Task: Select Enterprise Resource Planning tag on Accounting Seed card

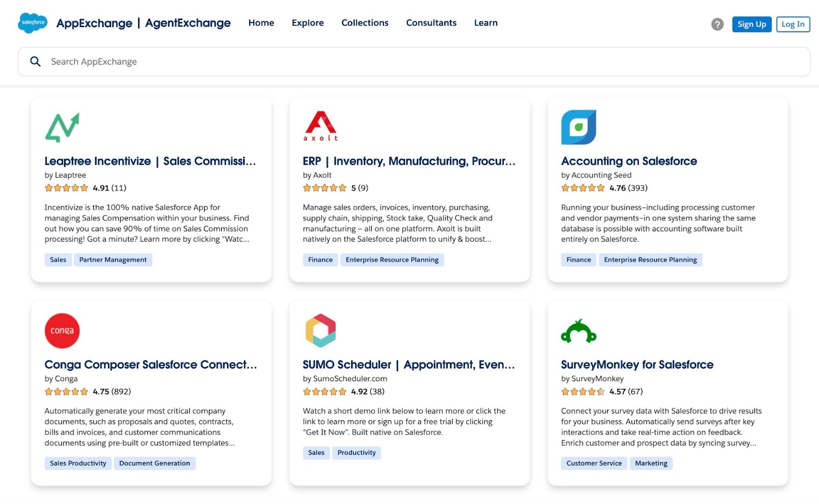Action: (650, 260)
